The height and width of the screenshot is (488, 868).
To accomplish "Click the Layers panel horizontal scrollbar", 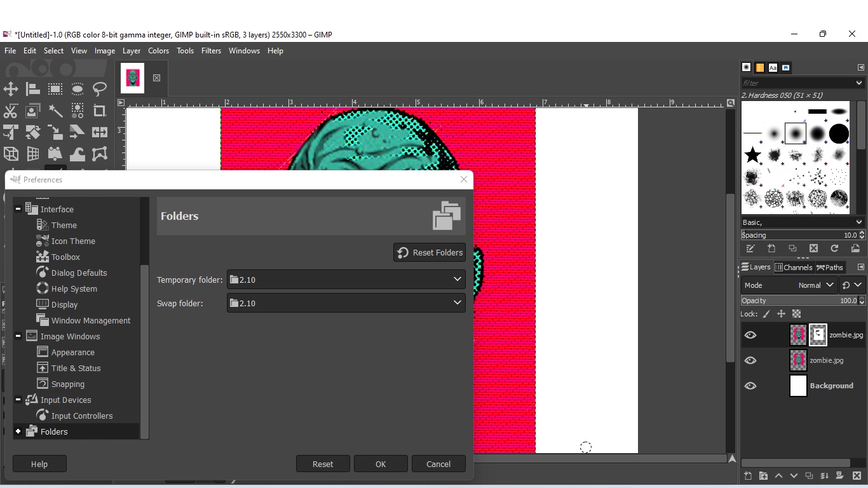I will tap(796, 463).
